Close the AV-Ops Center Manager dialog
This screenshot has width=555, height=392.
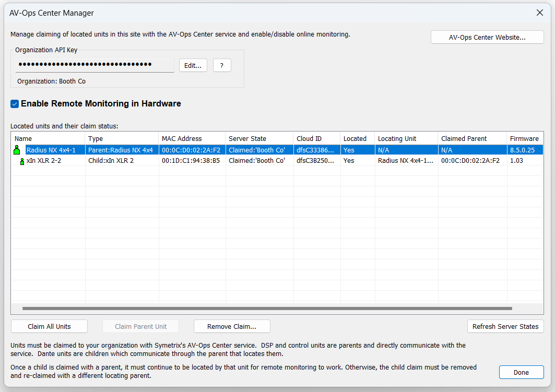pyautogui.click(x=540, y=13)
